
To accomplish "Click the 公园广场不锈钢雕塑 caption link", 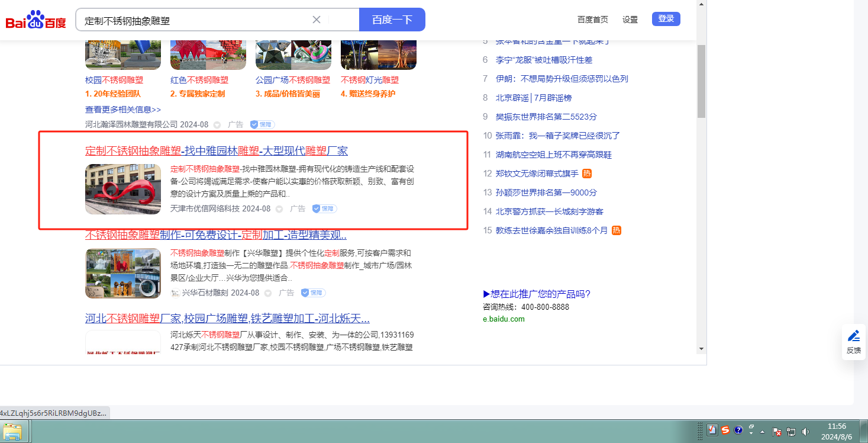I will pos(293,80).
